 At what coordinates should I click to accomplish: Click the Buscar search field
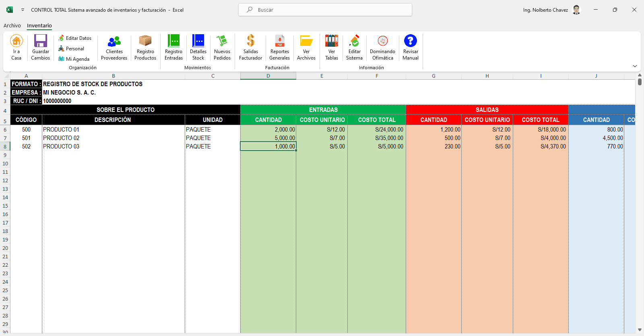[x=325, y=10]
